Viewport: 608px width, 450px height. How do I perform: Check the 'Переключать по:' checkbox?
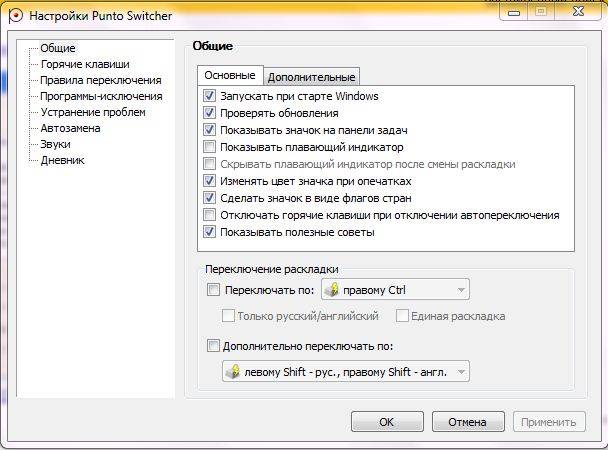212,291
